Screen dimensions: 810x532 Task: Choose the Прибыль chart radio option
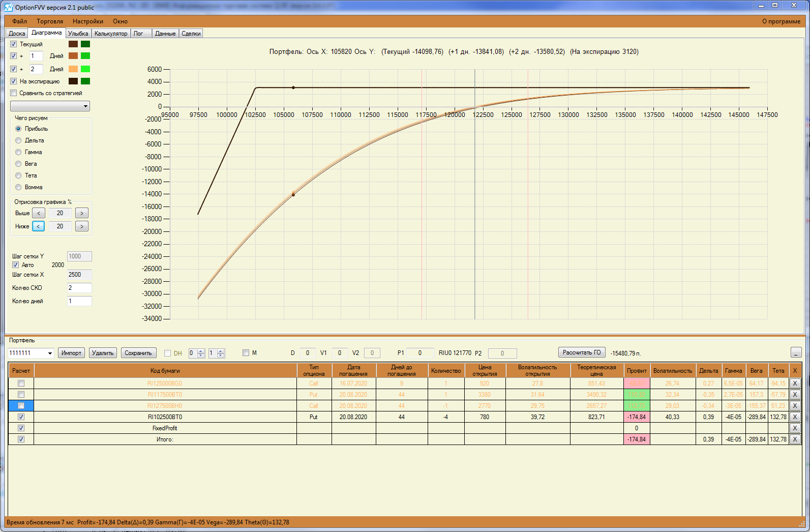(x=18, y=129)
